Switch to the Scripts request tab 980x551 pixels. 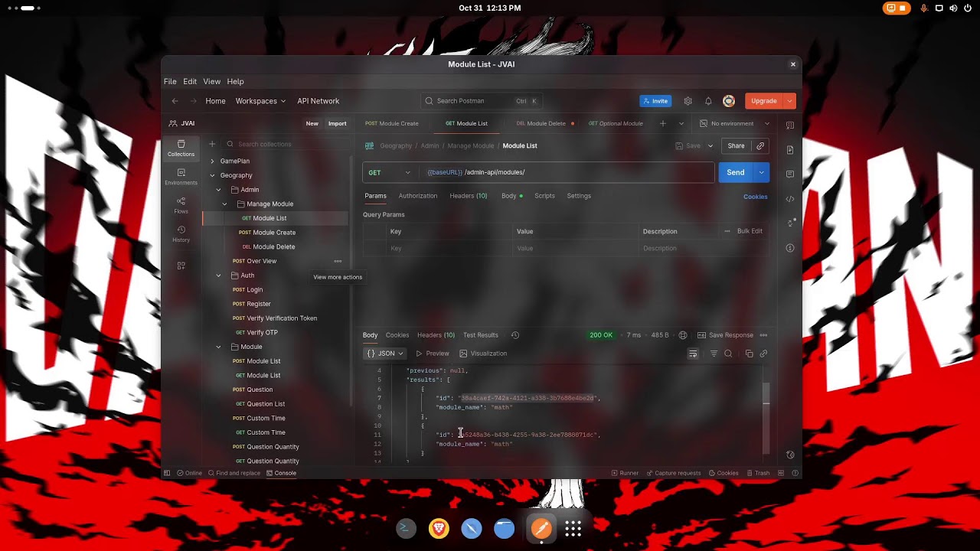[544, 196]
